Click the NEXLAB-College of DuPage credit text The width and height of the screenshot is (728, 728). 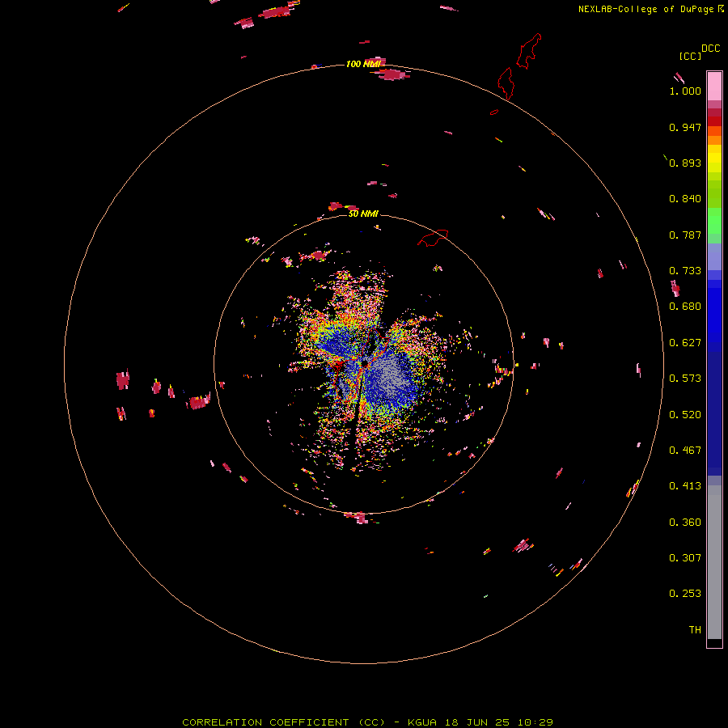click(x=650, y=9)
